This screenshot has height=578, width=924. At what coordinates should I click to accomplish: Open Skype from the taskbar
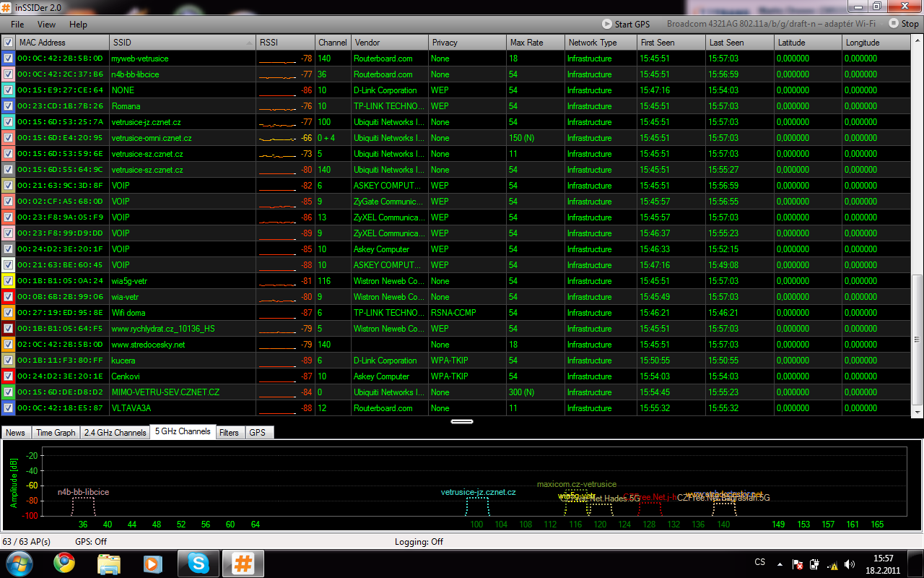click(x=198, y=562)
